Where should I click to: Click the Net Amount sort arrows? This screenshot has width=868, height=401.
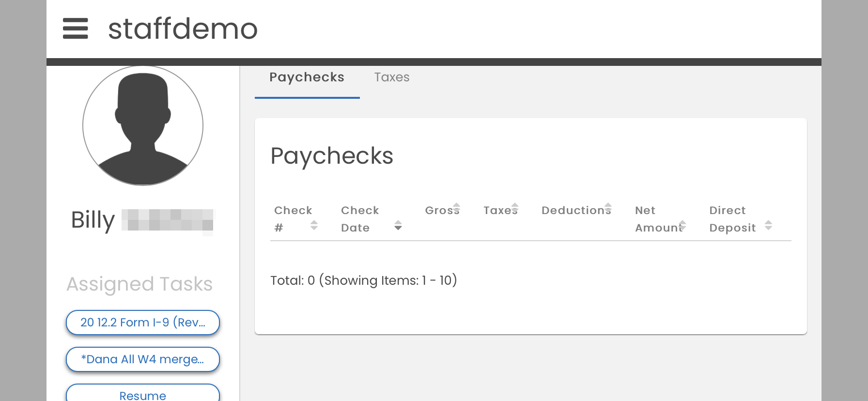[x=682, y=225]
